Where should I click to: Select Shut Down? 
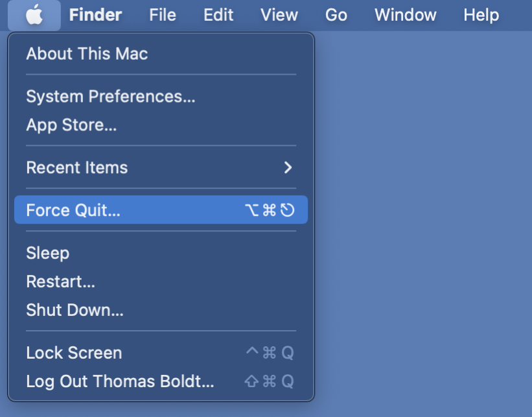[x=161, y=310]
